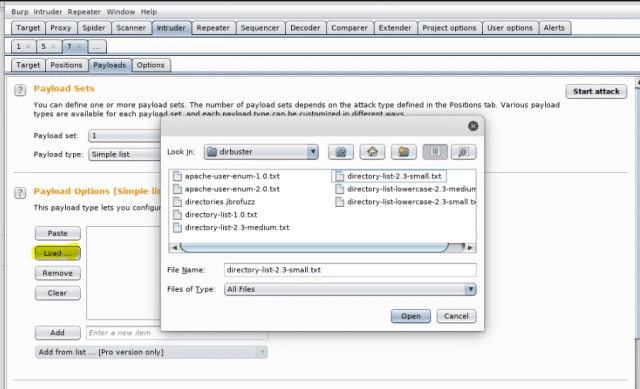Select directory-list-2.3-medium.txt file

pos(231,227)
